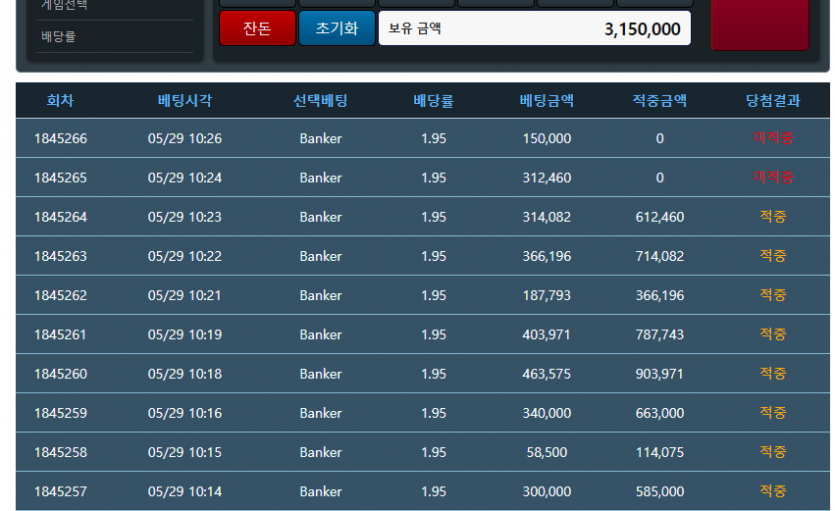835x511 pixels.
Task: Click 미적중 result in row 1845266
Action: (x=773, y=138)
